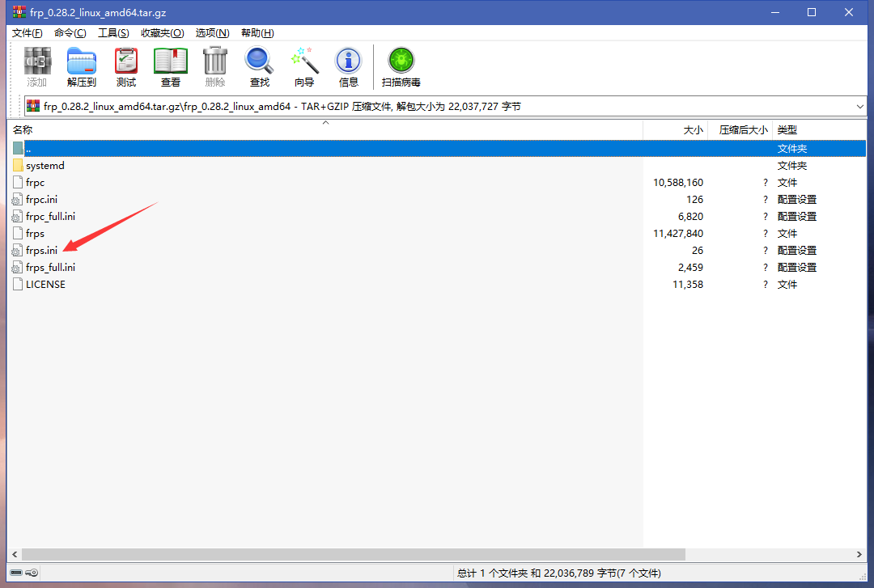The image size is (874, 588).
Task: Open the Find (查找) magnifier tool
Action: click(259, 61)
